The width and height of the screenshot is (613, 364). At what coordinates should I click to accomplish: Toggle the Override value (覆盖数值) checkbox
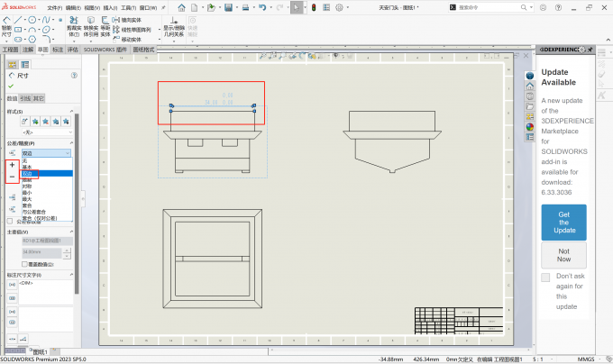(x=24, y=264)
